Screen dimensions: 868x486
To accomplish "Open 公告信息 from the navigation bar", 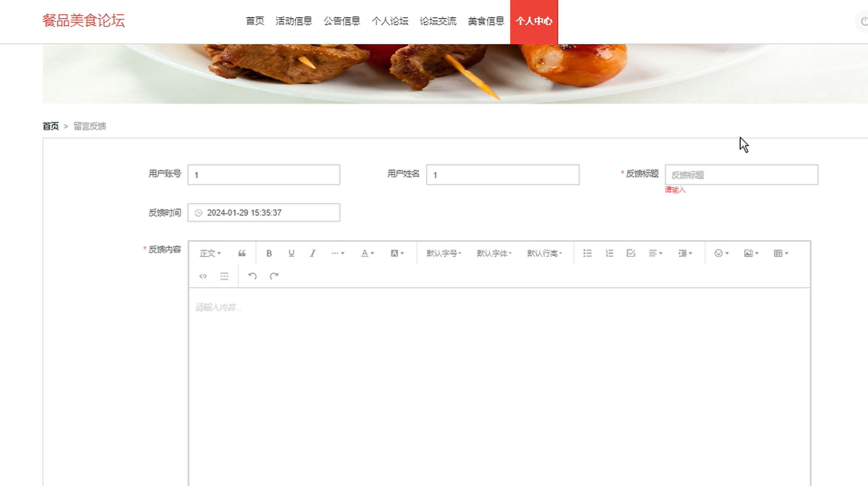I will (x=341, y=21).
